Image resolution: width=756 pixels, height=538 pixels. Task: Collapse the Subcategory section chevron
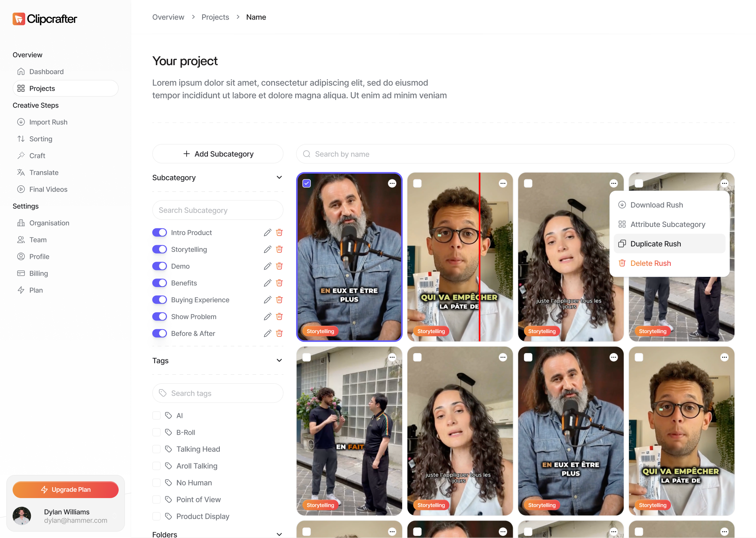point(279,178)
